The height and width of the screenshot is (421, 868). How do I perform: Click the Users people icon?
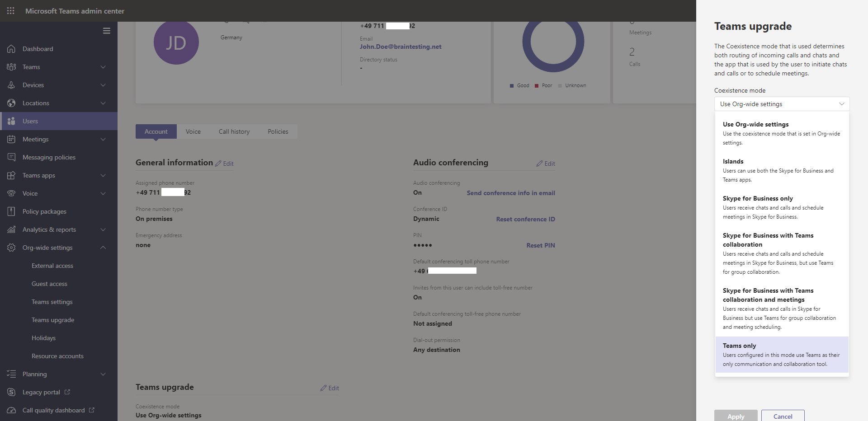coord(11,121)
